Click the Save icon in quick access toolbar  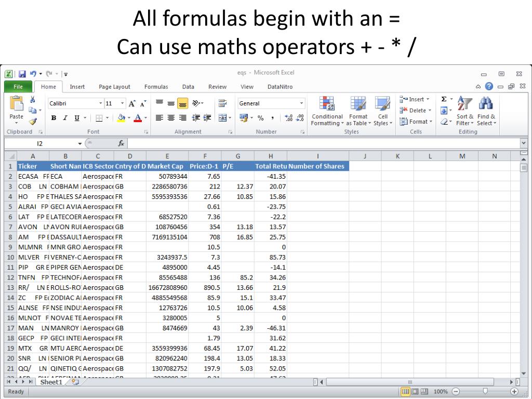[22, 74]
